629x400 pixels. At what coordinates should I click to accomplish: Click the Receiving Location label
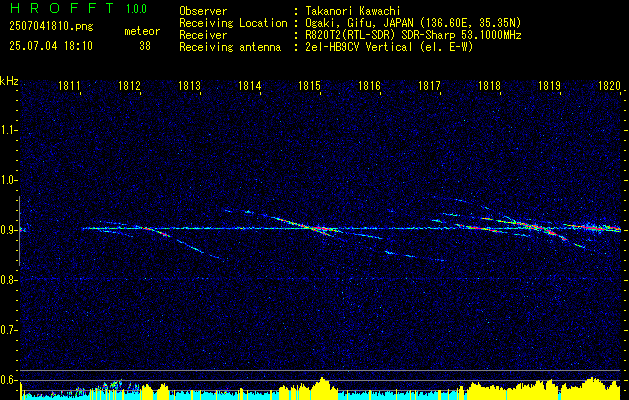pos(233,23)
